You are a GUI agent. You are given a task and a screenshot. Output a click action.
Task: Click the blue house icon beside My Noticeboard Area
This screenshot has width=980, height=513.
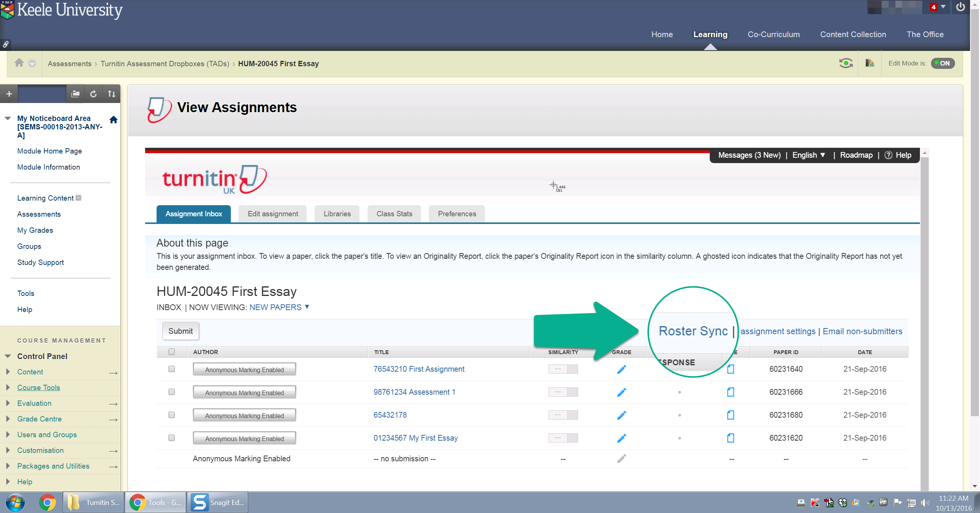[113, 120]
